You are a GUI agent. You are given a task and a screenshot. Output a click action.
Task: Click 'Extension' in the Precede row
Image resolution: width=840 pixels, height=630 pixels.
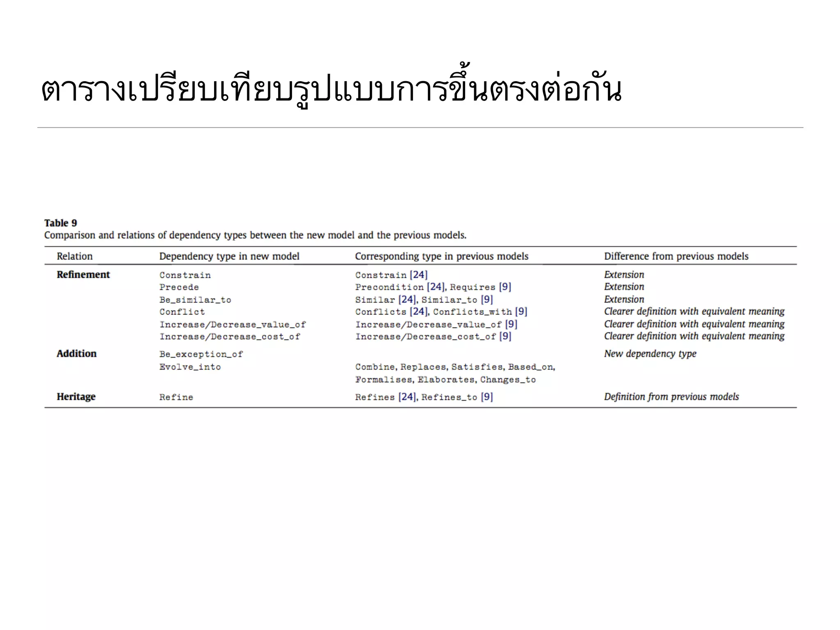[x=624, y=287]
